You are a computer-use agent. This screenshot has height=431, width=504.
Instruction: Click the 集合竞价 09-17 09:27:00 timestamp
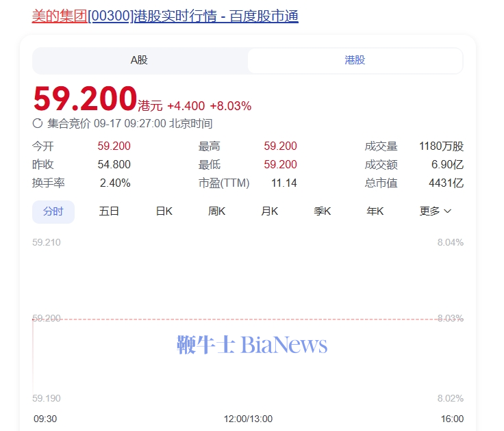click(130, 124)
